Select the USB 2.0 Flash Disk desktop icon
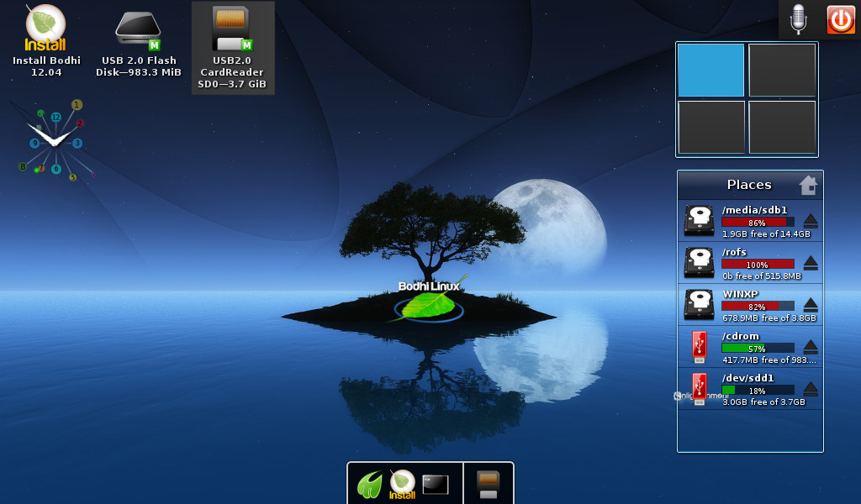The image size is (861, 504). click(x=139, y=44)
